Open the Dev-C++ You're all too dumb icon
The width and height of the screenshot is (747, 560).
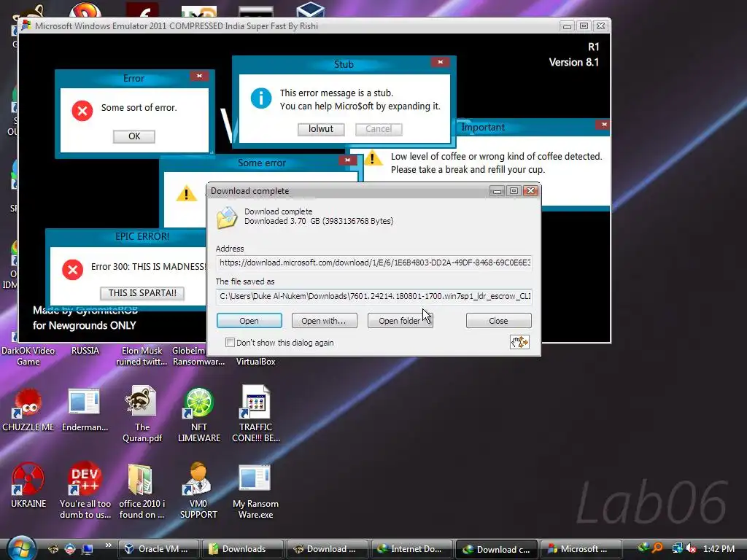pos(85,491)
